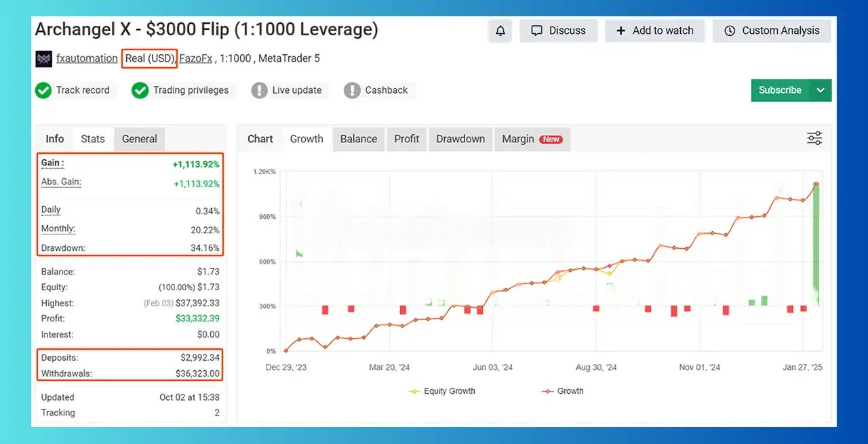The image size is (868, 444).
Task: Click the $0.00 Interest value
Action: coord(208,334)
